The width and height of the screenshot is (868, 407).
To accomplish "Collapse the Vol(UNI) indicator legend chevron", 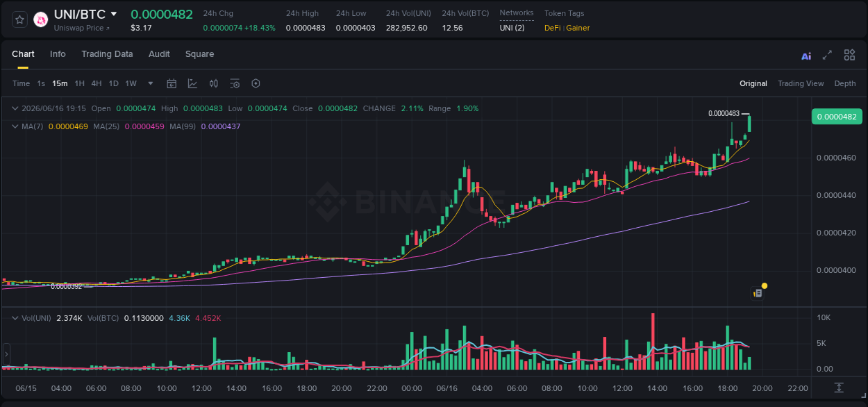I will (x=16, y=318).
